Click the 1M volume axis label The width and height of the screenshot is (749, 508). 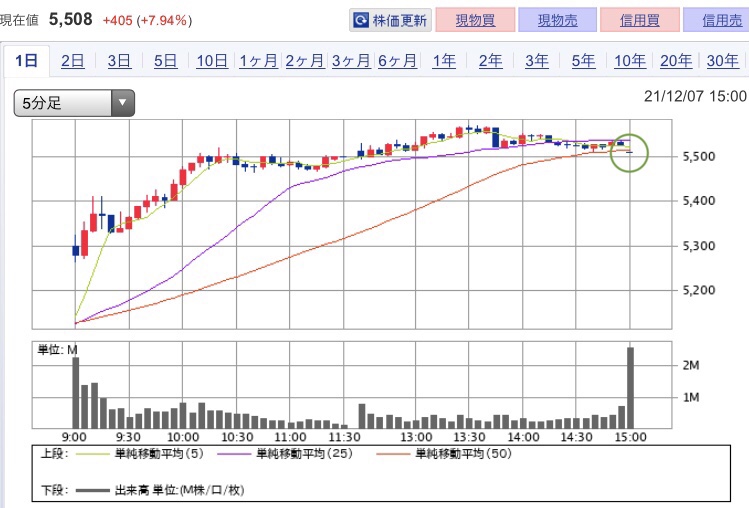pos(691,398)
